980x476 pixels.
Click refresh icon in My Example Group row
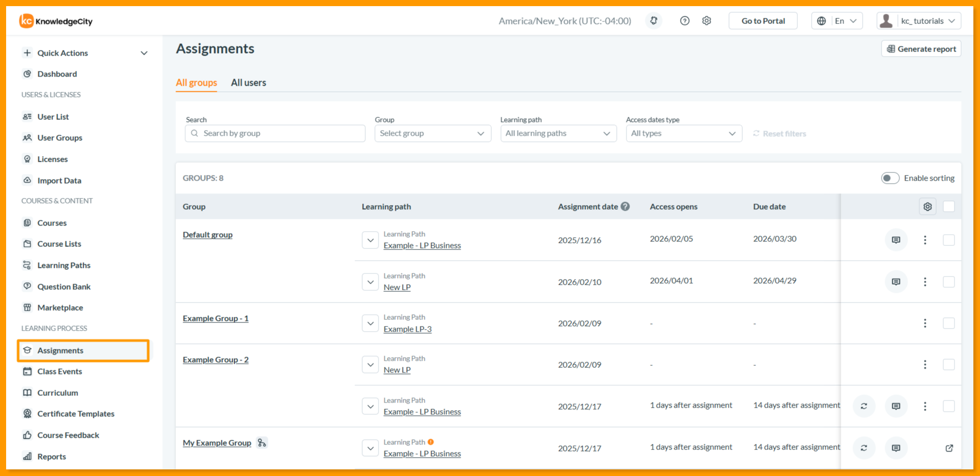(864, 448)
